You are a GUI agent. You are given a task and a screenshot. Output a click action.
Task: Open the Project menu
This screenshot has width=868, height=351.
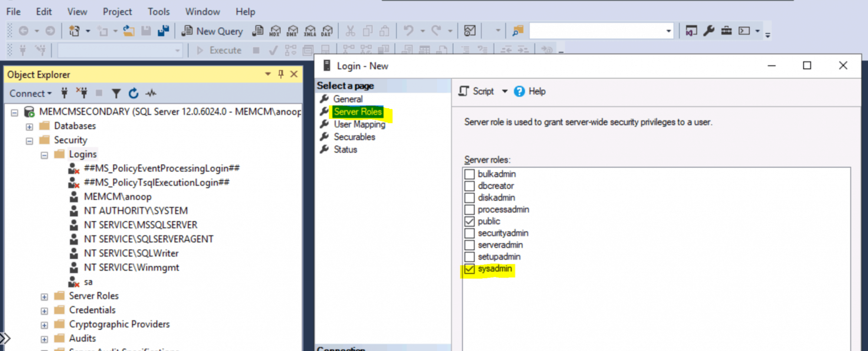(x=117, y=12)
